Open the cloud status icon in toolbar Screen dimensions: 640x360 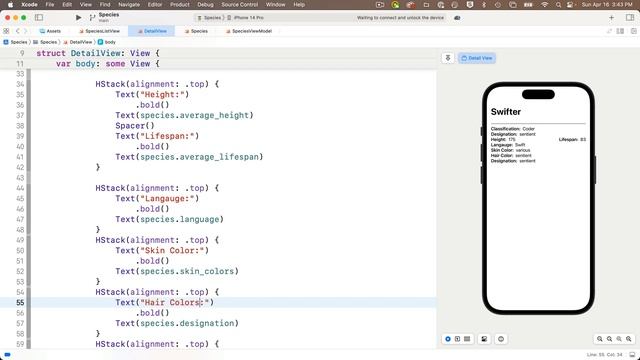[457, 18]
